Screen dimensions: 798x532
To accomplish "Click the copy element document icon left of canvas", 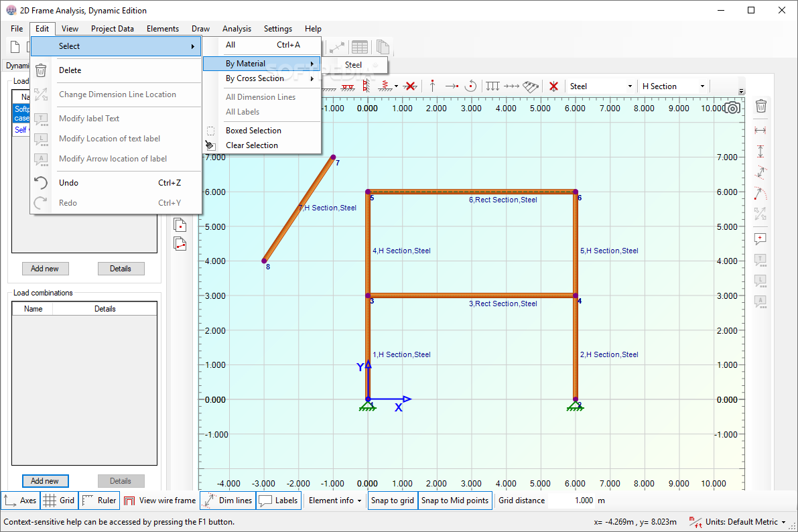I will tap(180, 244).
